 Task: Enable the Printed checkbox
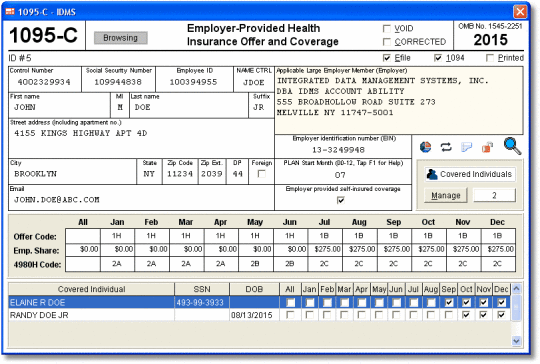click(x=490, y=58)
